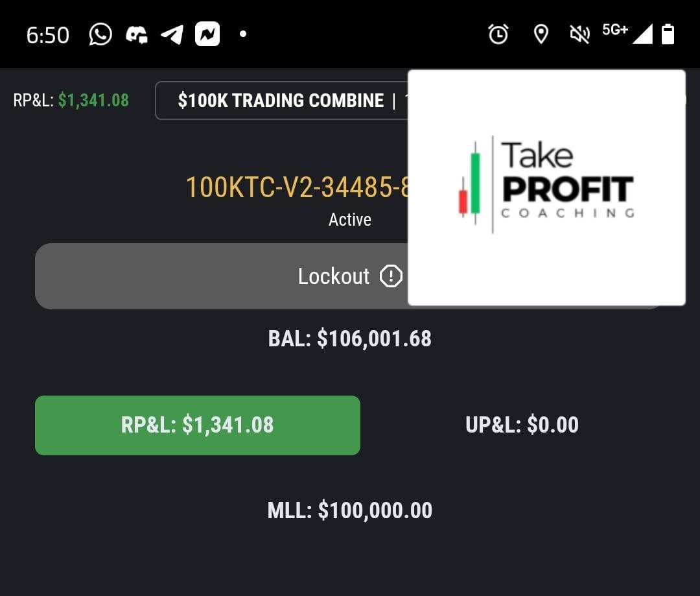
Task: Tap the muted sound status icon
Action: (579, 34)
